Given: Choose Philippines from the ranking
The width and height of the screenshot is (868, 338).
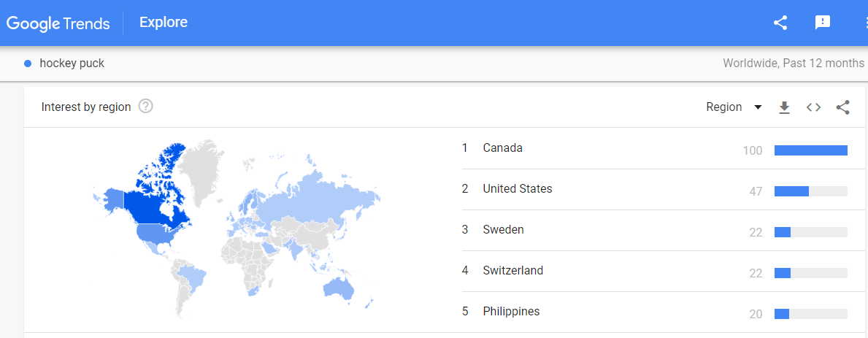Looking at the screenshot, I should tap(511, 312).
